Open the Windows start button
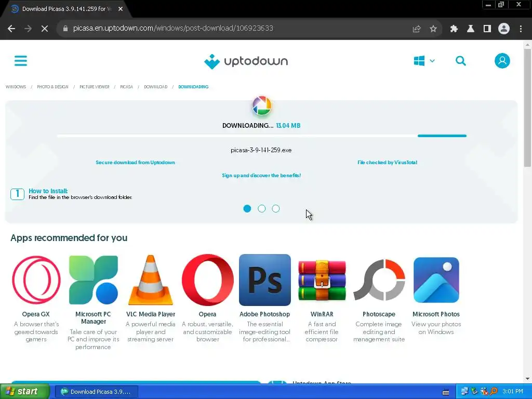 coord(25,392)
